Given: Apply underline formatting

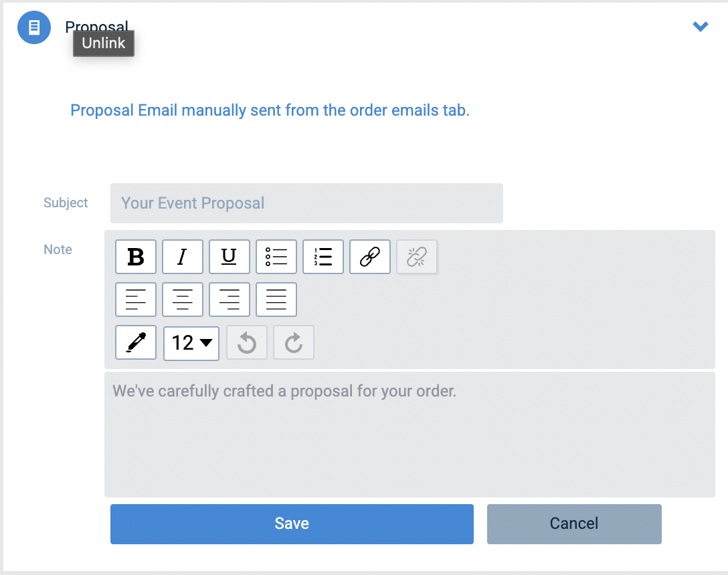Looking at the screenshot, I should (x=230, y=257).
